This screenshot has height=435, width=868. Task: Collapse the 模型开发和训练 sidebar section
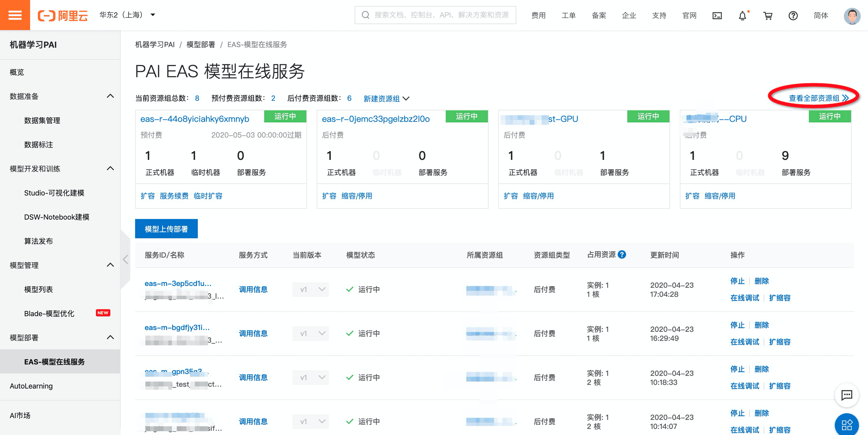(110, 168)
